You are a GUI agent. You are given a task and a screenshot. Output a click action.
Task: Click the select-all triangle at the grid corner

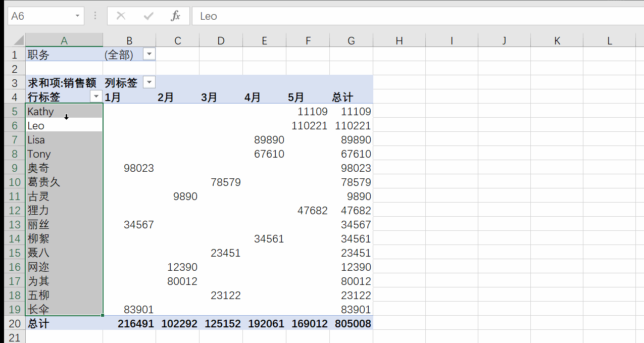(x=19, y=40)
